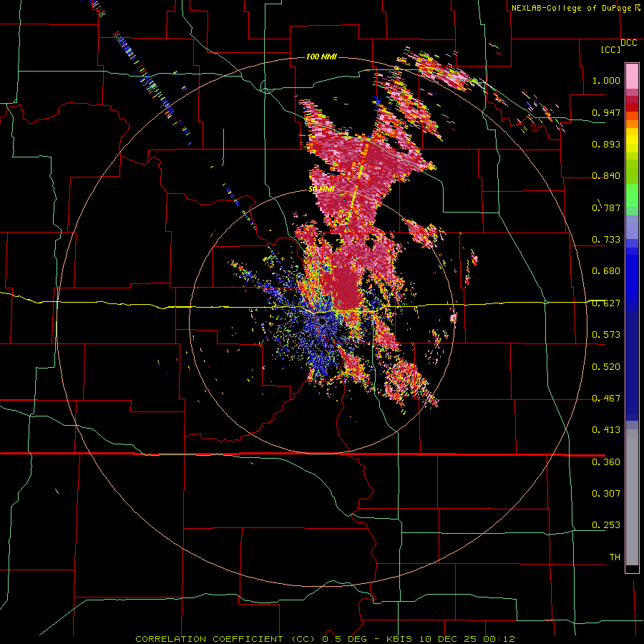Click the 1.000 legend value
The height and width of the screenshot is (644, 644).
606,80
